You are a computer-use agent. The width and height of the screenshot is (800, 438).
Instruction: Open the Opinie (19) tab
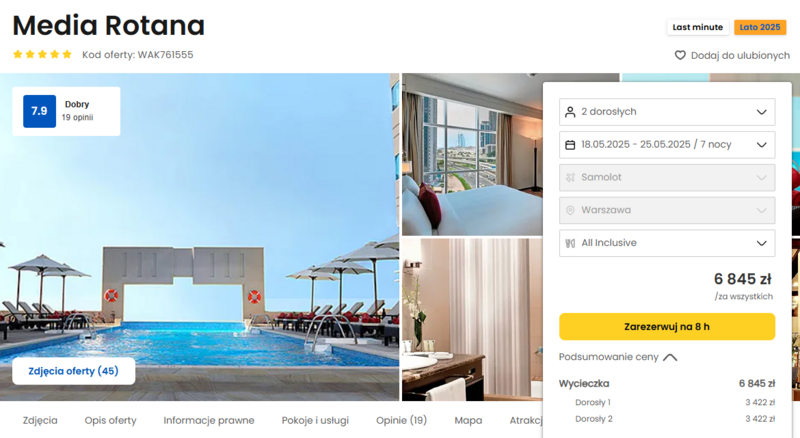(402, 420)
